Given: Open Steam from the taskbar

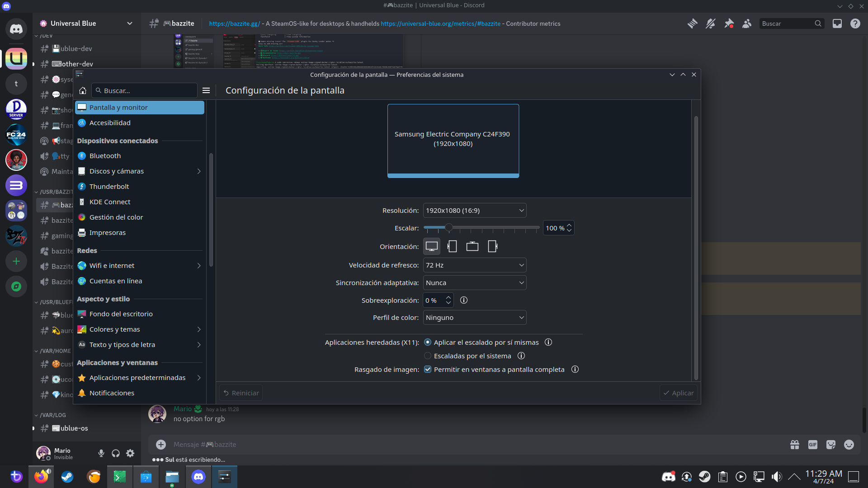Looking at the screenshot, I should [x=67, y=477].
